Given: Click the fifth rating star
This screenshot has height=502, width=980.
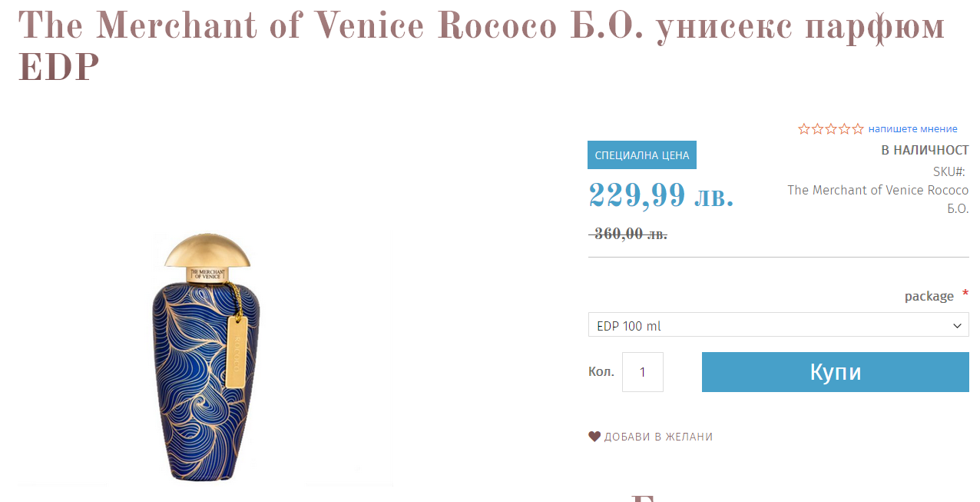Looking at the screenshot, I should [x=858, y=129].
